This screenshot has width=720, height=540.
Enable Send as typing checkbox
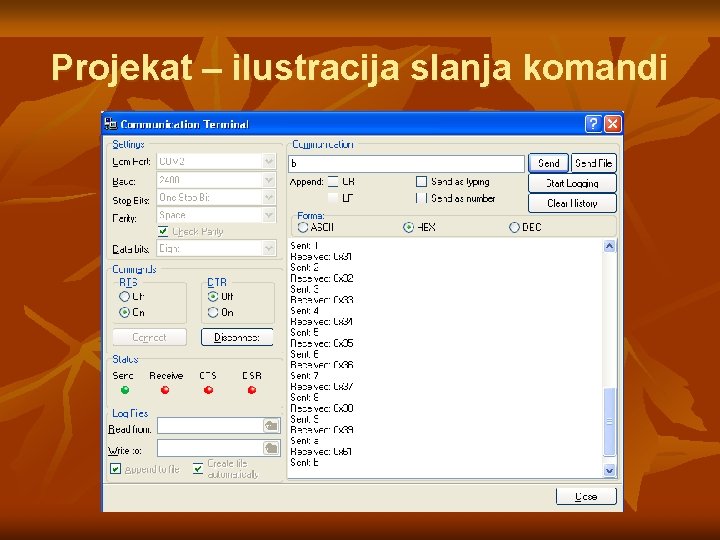click(421, 182)
